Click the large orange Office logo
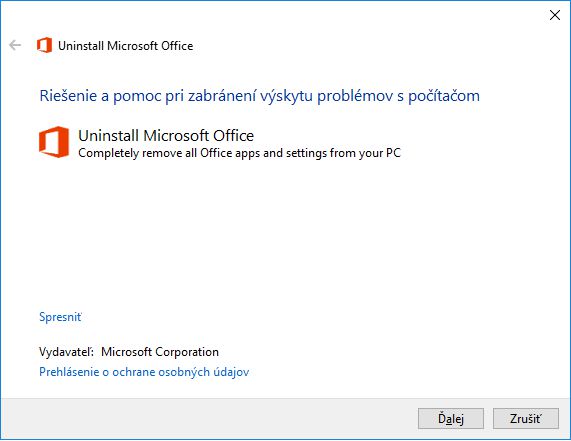The image size is (571, 441). tap(54, 142)
